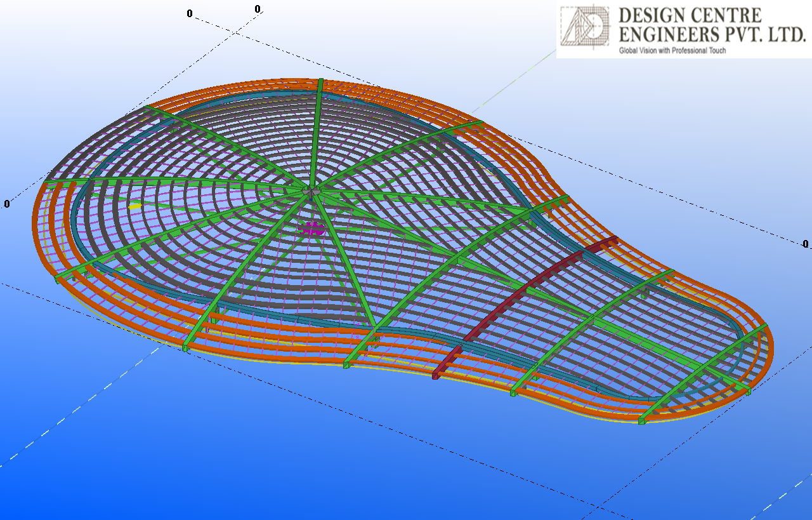Click the grid label 0 at the left edge

pos(7,204)
